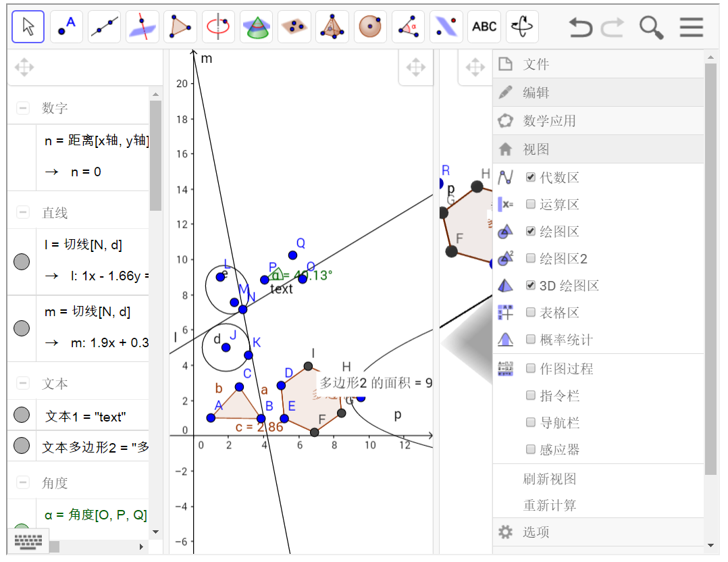Click the 多边形2 的面积 text label
This screenshot has width=728, height=562.
376,383
